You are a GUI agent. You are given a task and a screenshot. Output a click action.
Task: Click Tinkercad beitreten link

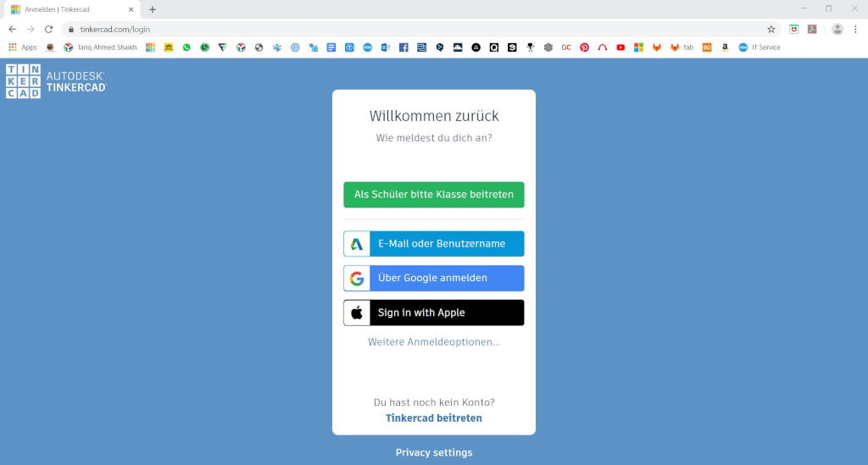[x=434, y=418]
